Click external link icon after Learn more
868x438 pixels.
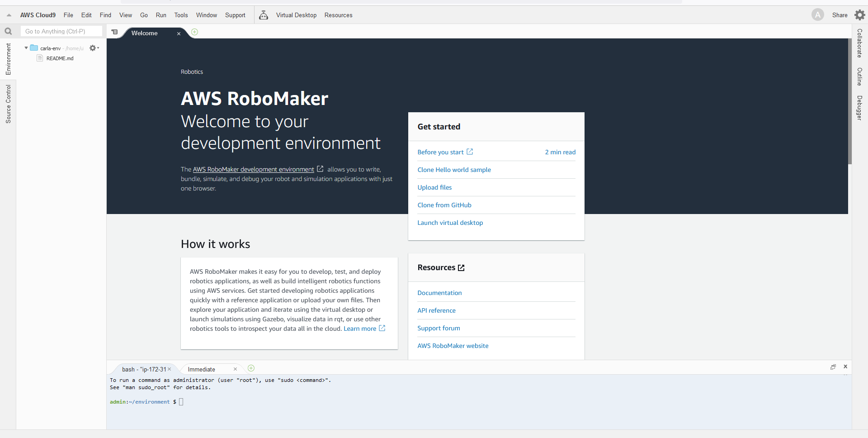click(x=382, y=328)
